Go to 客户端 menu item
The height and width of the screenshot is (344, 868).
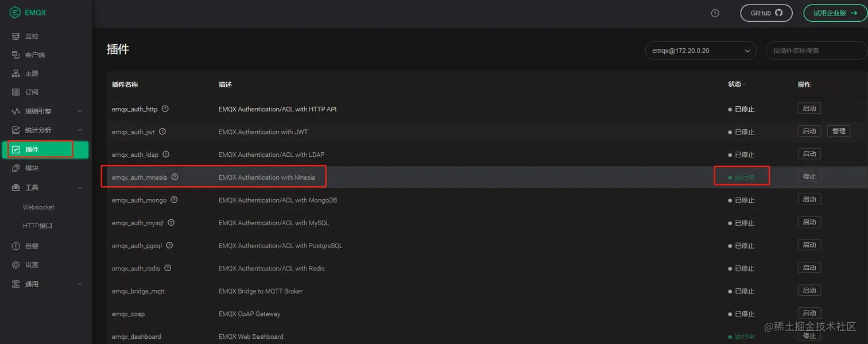pos(35,55)
